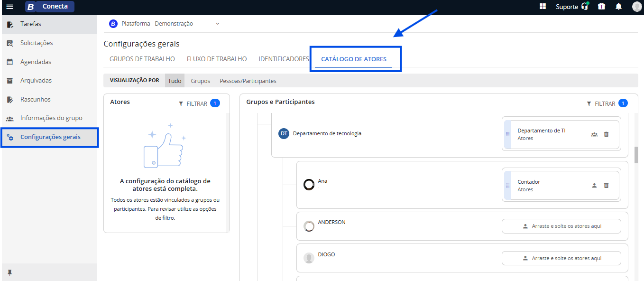Switch to Grupos de Trabalho tab
The image size is (644, 281).
(142, 59)
